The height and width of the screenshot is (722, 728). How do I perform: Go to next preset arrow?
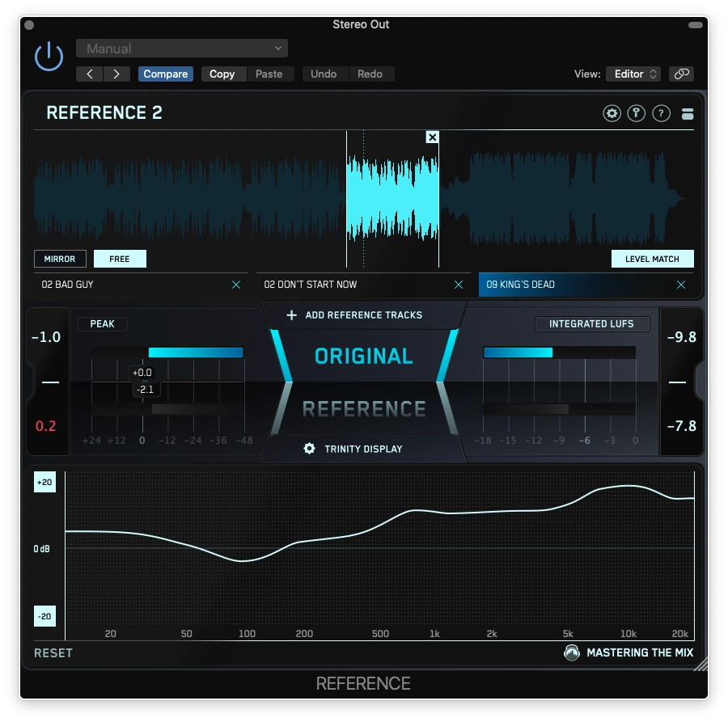[116, 74]
